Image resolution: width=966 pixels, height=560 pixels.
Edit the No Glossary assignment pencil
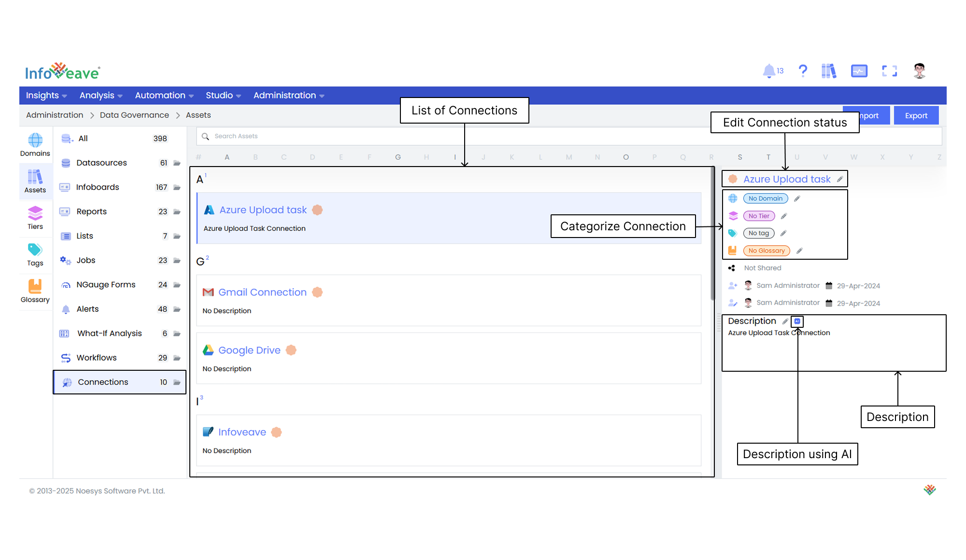(799, 251)
